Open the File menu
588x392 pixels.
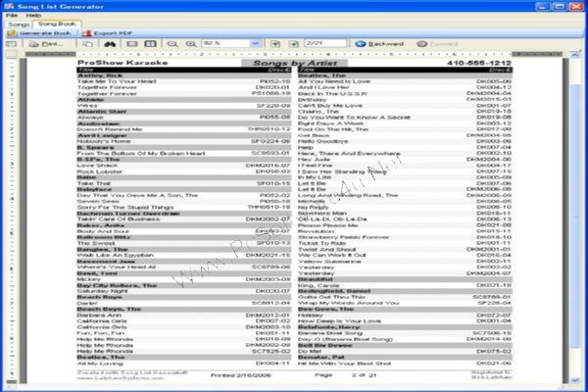click(12, 15)
